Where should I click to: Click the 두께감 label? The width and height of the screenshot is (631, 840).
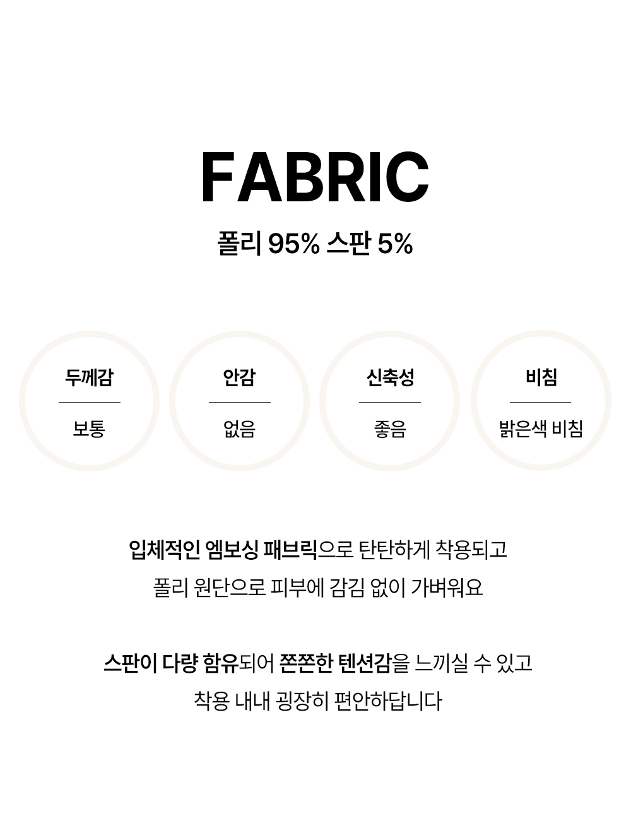89,377
